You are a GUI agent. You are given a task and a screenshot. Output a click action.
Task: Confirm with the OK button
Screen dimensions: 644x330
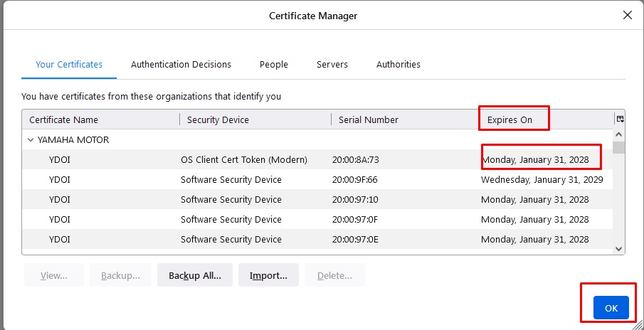611,308
